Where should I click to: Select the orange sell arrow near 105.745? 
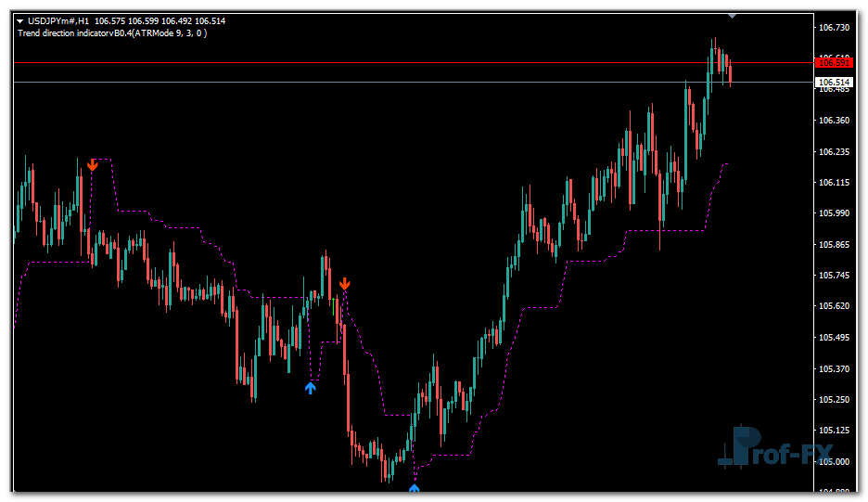point(344,283)
